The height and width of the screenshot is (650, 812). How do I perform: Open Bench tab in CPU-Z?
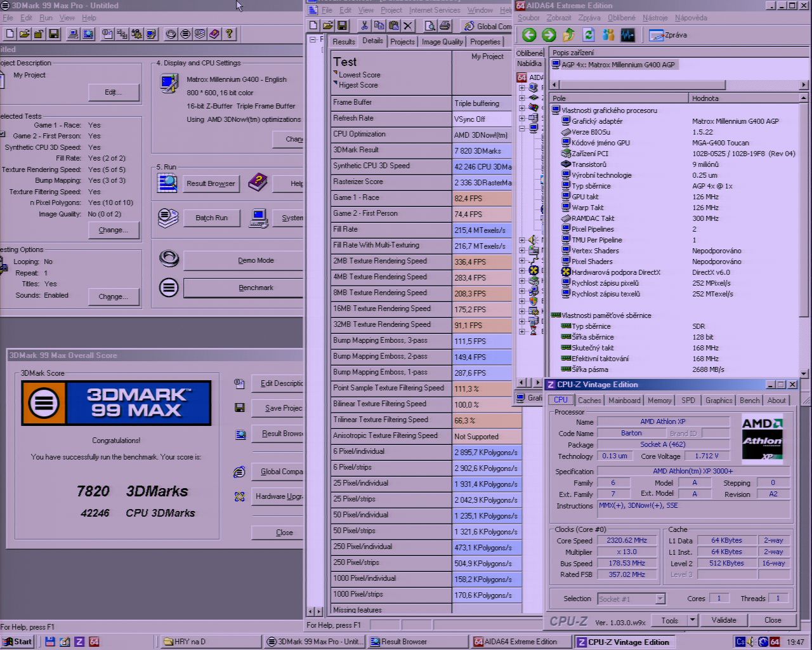[x=750, y=401]
